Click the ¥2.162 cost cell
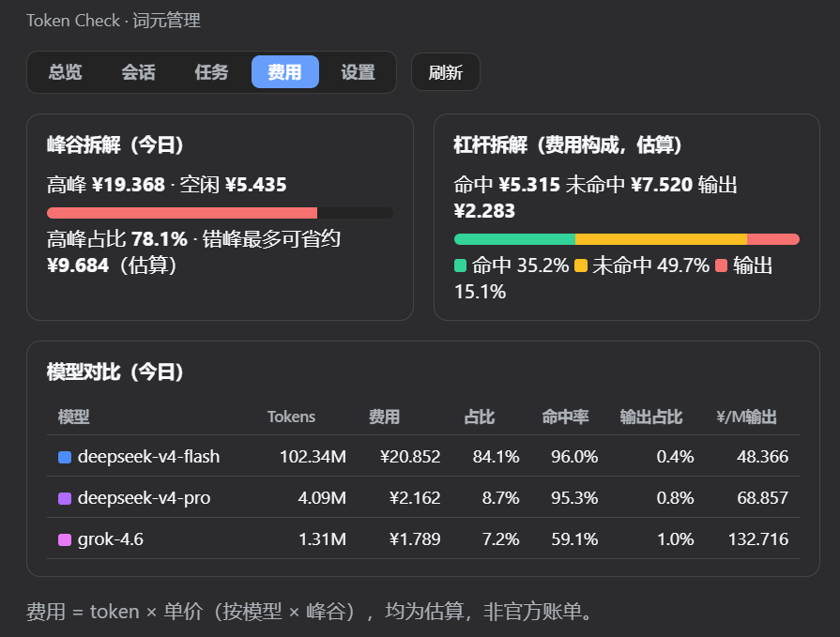Screen dimensions: 840x637 click(x=415, y=498)
